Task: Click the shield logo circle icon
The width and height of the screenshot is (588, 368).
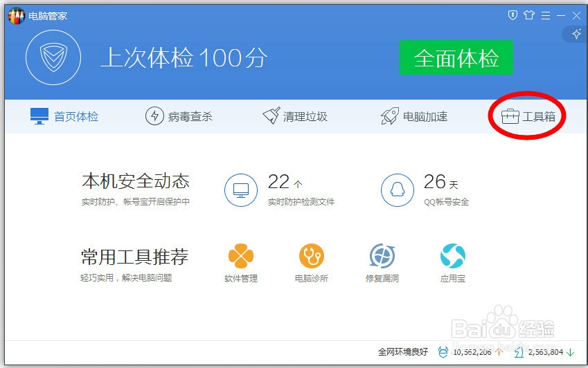Action: click(53, 57)
